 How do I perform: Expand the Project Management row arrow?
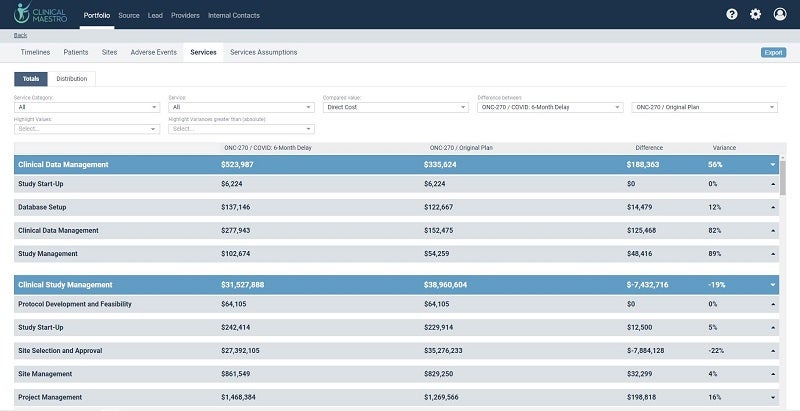[x=772, y=397]
